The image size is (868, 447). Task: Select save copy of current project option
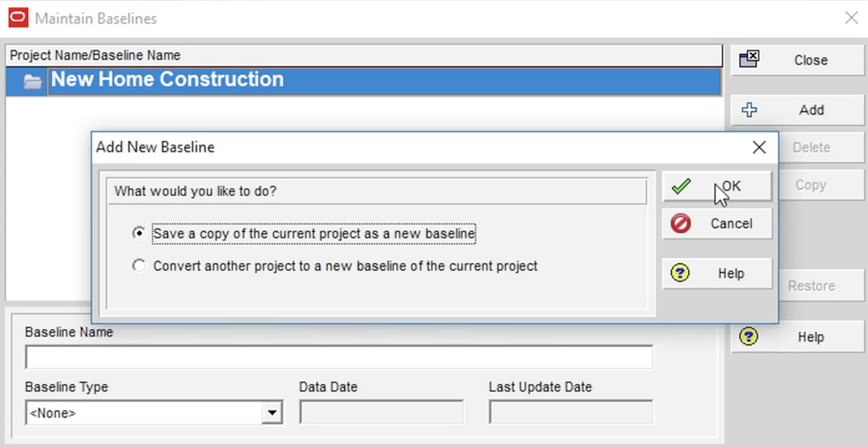click(x=139, y=233)
